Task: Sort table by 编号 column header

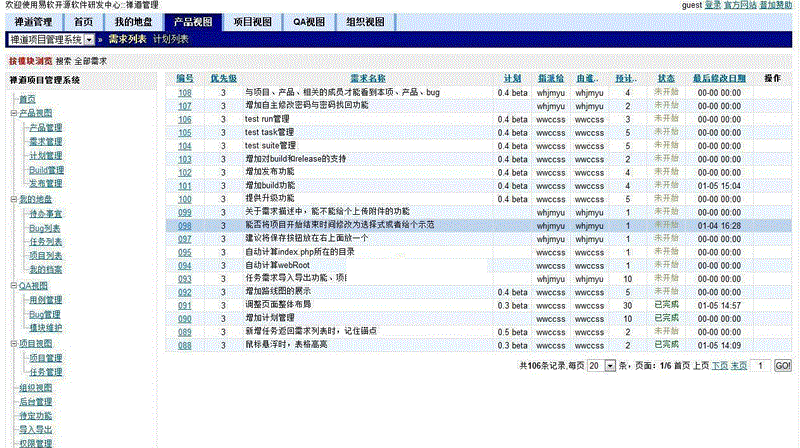Action: (185, 79)
